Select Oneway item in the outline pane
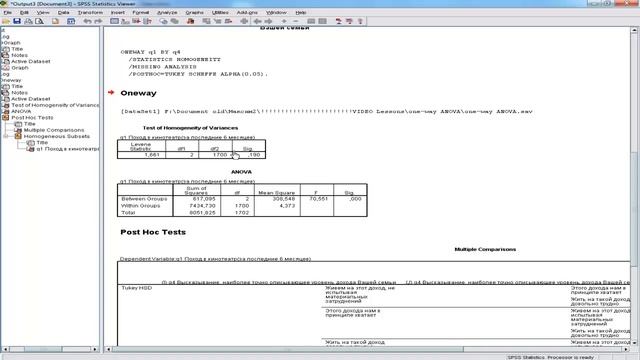The width and height of the screenshot is (640, 360). (11, 80)
